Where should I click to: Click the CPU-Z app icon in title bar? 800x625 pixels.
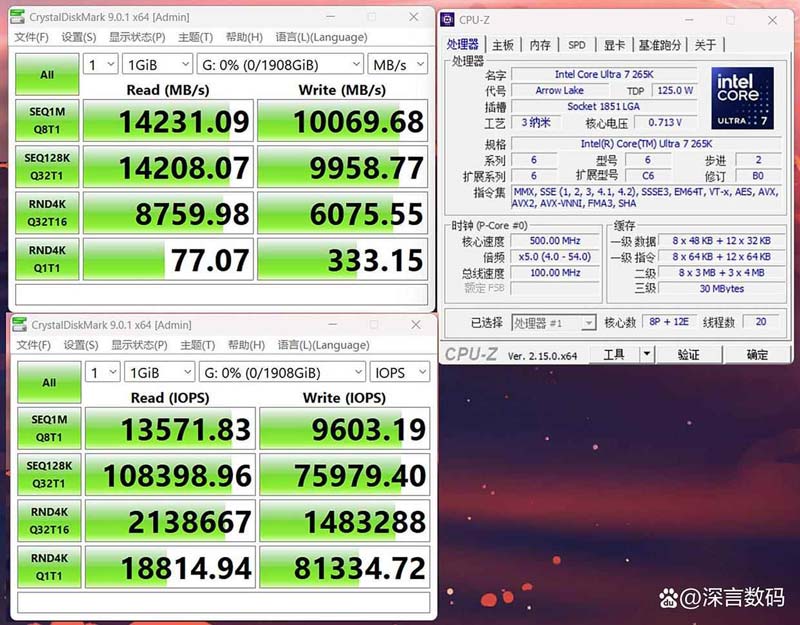click(449, 19)
